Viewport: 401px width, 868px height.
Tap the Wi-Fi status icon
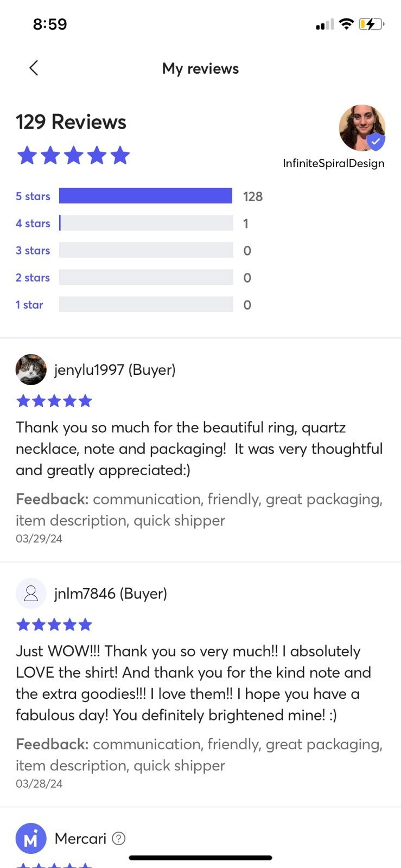click(x=346, y=24)
